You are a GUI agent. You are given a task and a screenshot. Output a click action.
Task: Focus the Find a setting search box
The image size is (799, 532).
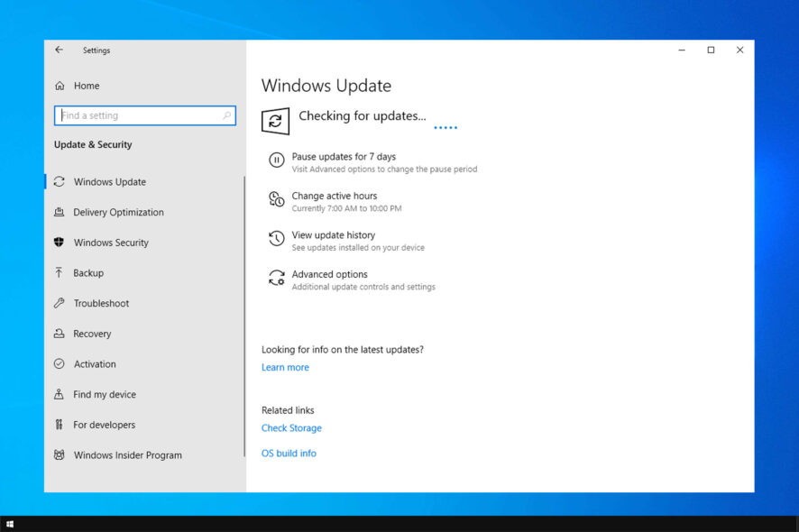[x=144, y=115]
